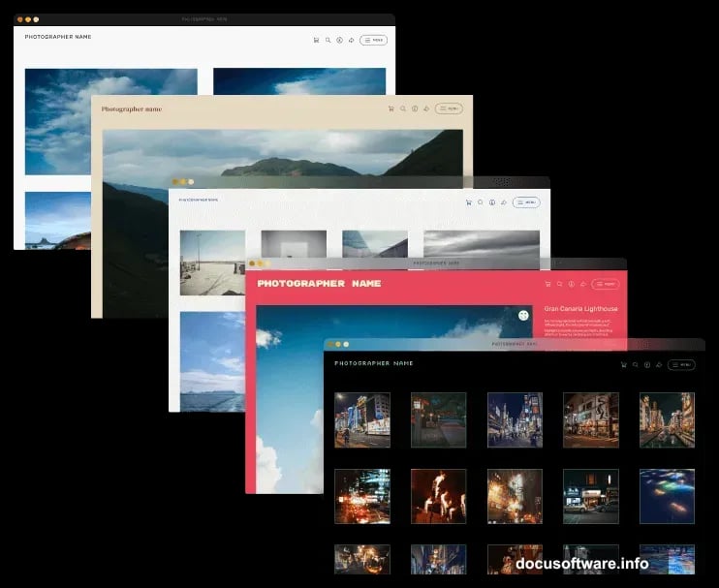
Task: Open the gray empty room thumbnail
Action: (294, 244)
